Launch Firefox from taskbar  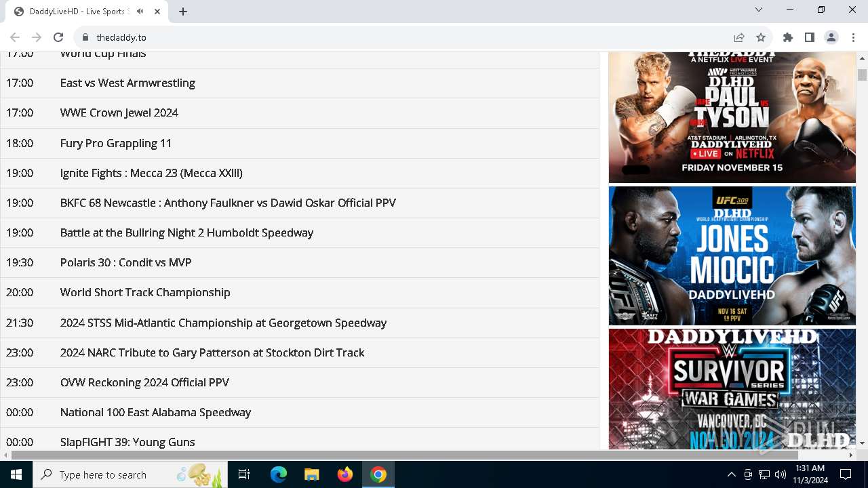click(344, 474)
